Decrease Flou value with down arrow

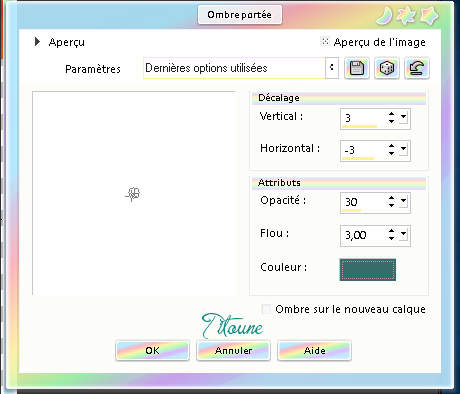click(391, 238)
